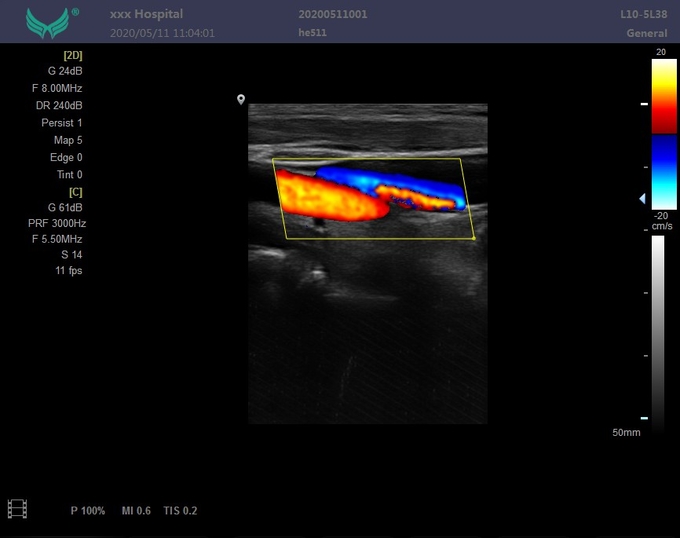Screen dimensions: 680x538
Task: Change the Persist 1 setting
Action: tap(62, 123)
